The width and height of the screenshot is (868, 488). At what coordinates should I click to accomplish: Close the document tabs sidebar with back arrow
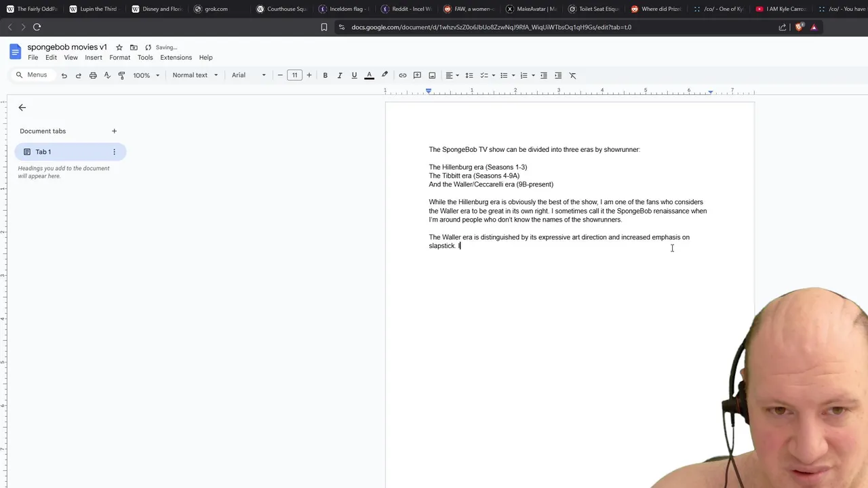pos(22,108)
